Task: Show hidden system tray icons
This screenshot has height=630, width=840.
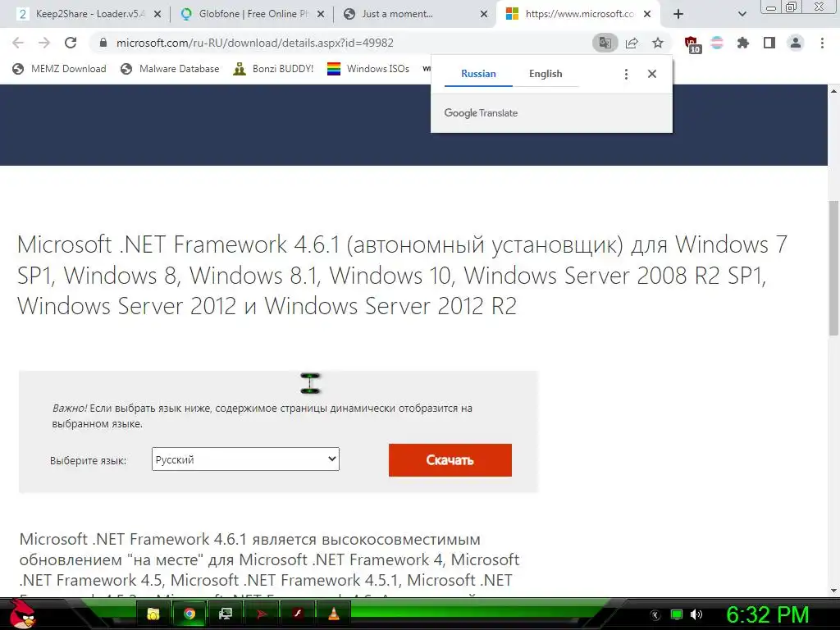Action: 655,615
